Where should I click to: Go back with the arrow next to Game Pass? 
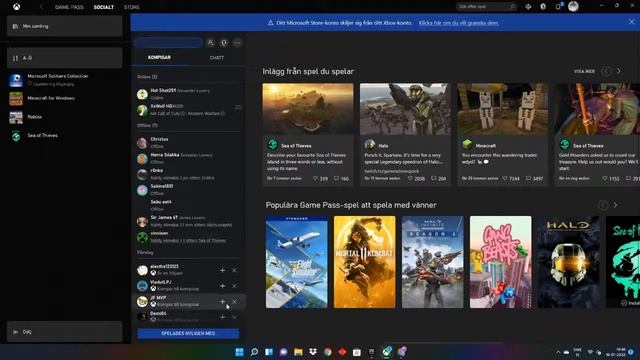point(41,7)
